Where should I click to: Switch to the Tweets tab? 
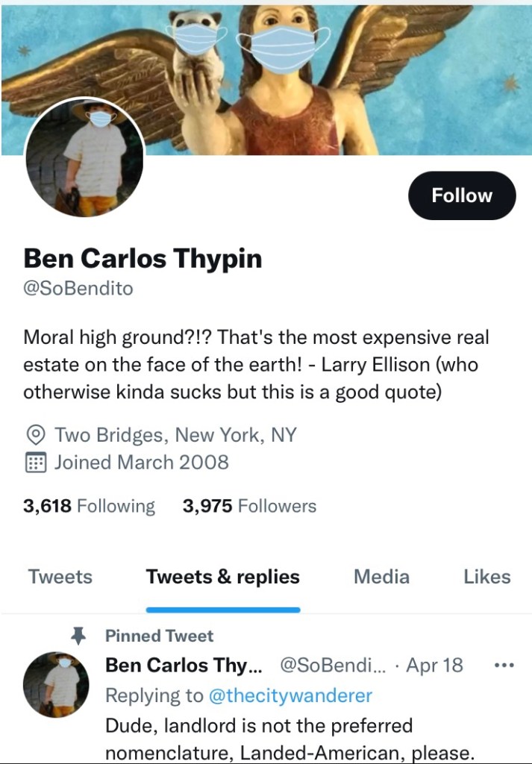[x=60, y=577]
